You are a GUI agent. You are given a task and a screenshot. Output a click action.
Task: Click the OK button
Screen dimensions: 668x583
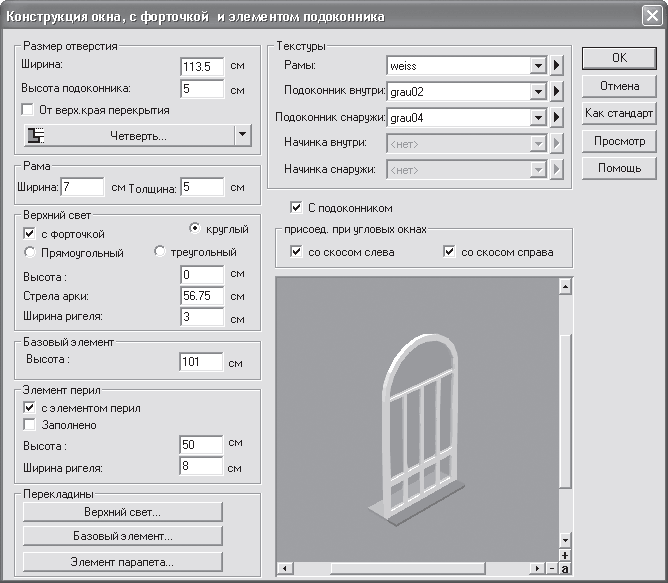pyautogui.click(x=619, y=58)
